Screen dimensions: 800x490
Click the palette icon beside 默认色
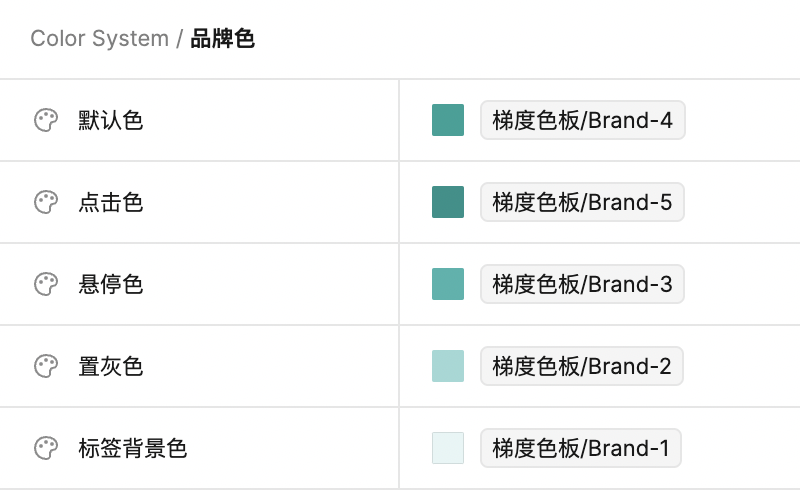click(x=46, y=121)
